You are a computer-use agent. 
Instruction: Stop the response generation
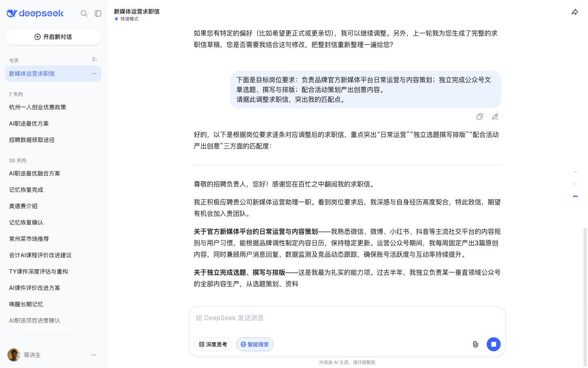point(494,344)
